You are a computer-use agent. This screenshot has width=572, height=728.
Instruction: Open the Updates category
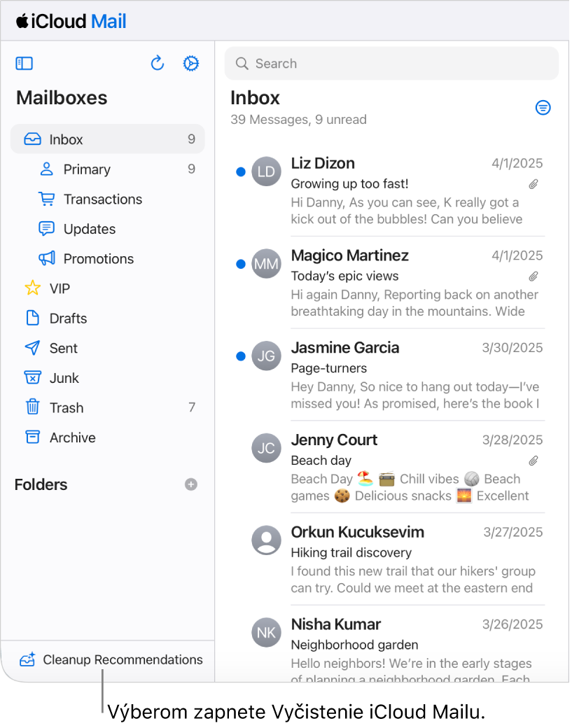tap(108, 229)
